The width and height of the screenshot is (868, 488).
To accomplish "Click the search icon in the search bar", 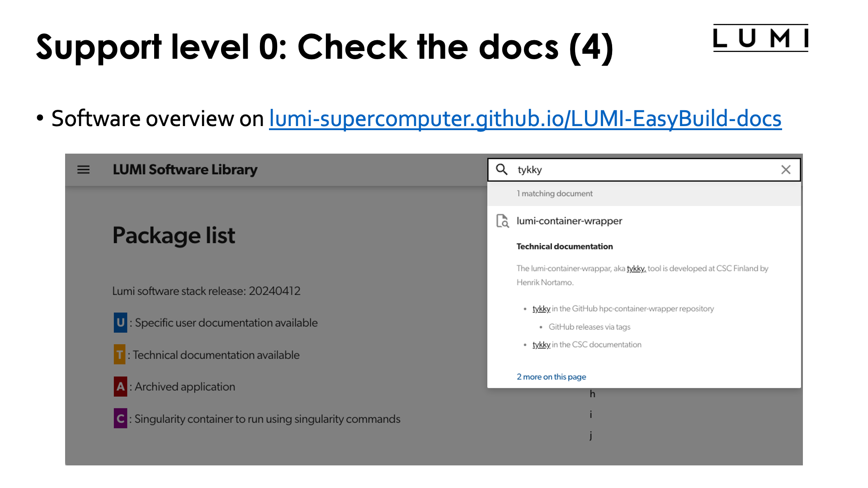I will [501, 169].
